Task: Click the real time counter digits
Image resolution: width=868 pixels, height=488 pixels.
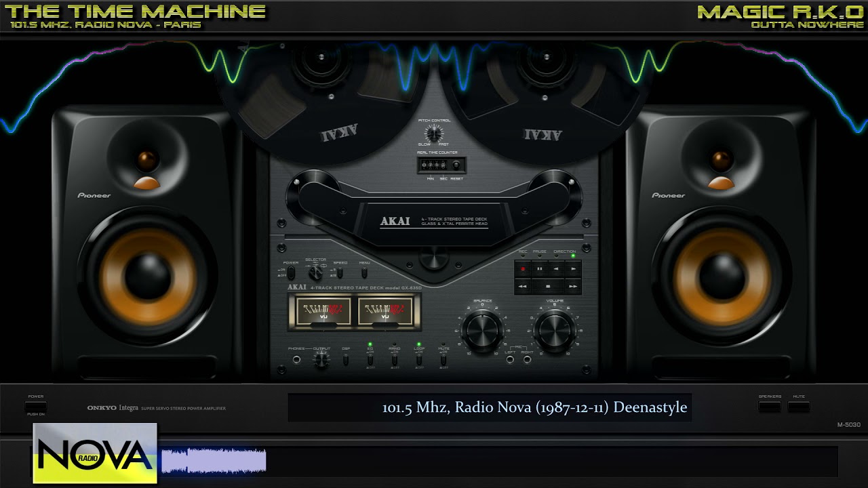Action: pos(433,165)
